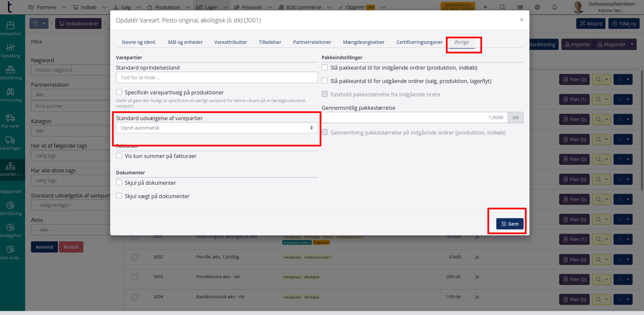This screenshot has width=644, height=315.
Task: Open the notifications bell icon
Action: (555, 7)
